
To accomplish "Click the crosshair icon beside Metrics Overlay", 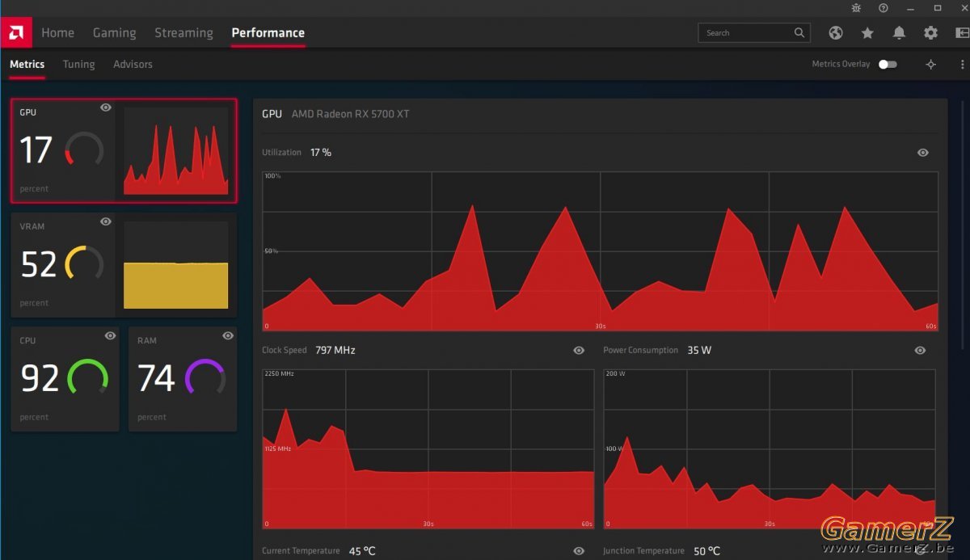I will [x=930, y=64].
